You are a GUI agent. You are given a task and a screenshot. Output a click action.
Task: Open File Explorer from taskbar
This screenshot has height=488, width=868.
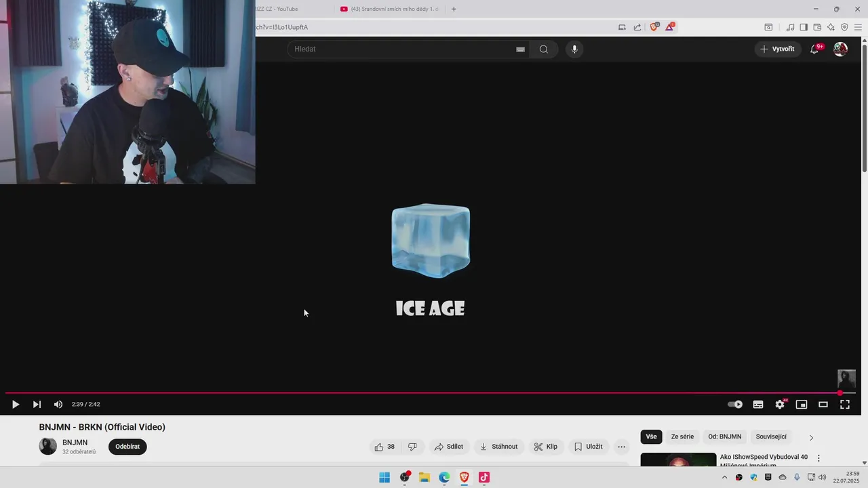pyautogui.click(x=425, y=477)
